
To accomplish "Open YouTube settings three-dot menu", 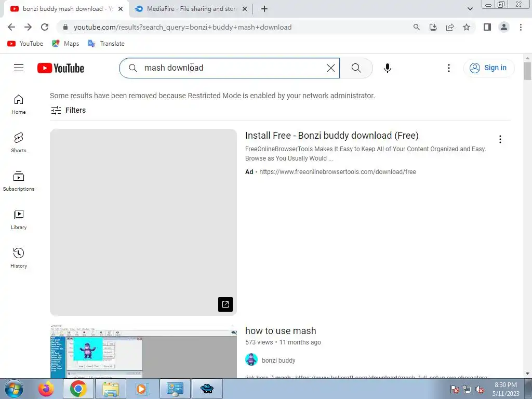I will click(448, 68).
